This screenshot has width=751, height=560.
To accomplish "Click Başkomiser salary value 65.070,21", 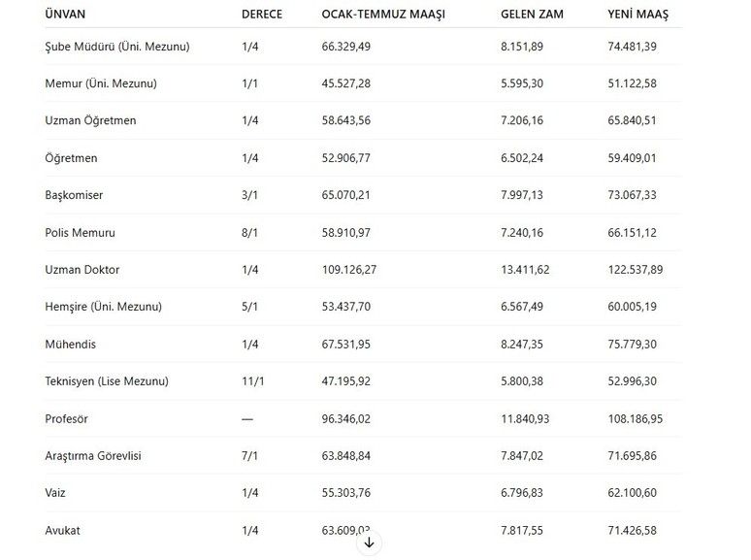I will tap(345, 195).
